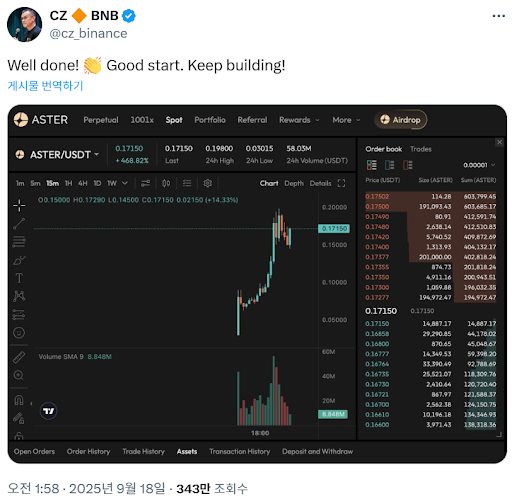Screen dimensions: 512x499
Task: Show only buy orders in order book
Action: pos(390,165)
